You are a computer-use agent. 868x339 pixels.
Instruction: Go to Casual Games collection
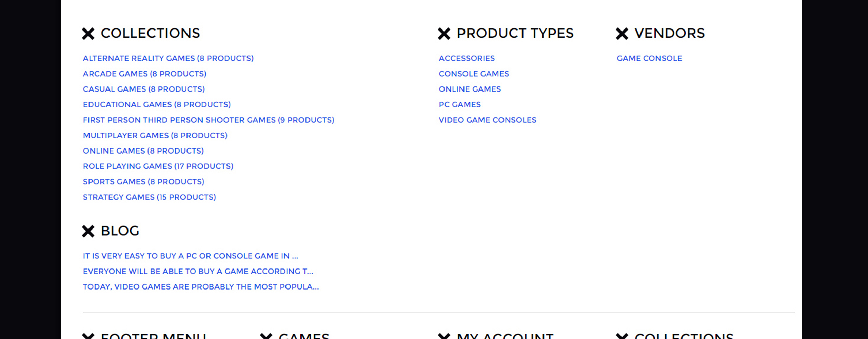[x=144, y=89]
